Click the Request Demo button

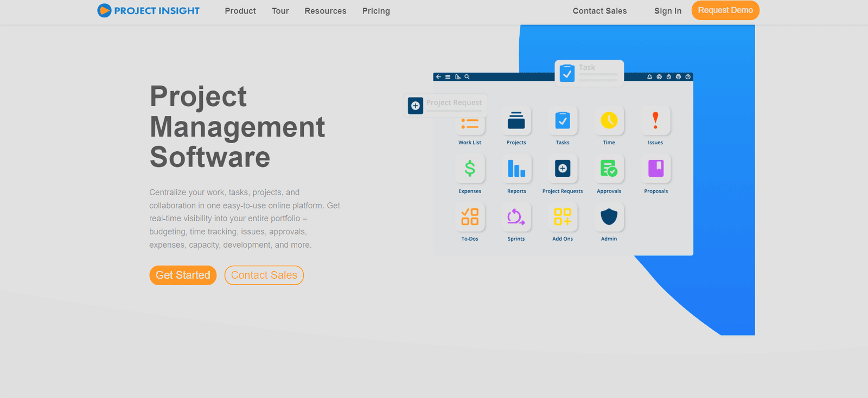pos(725,10)
